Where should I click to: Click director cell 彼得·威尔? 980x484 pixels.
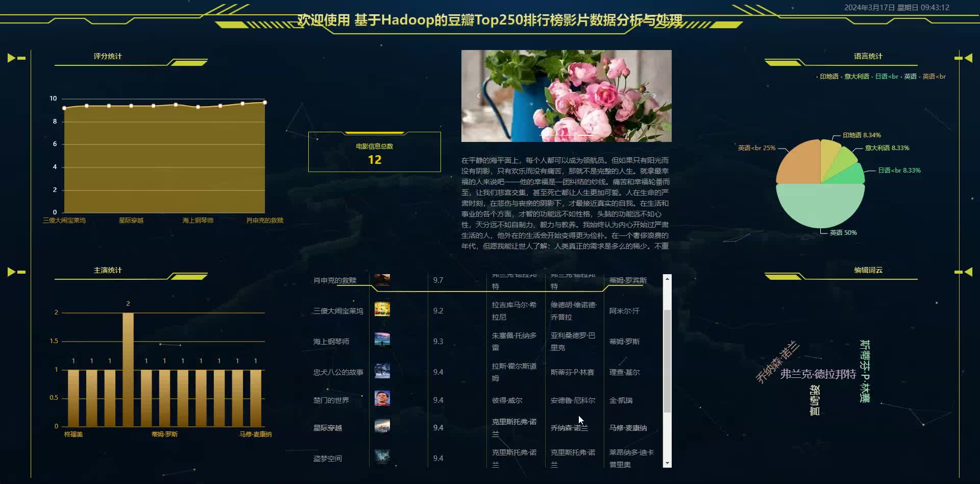[507, 400]
